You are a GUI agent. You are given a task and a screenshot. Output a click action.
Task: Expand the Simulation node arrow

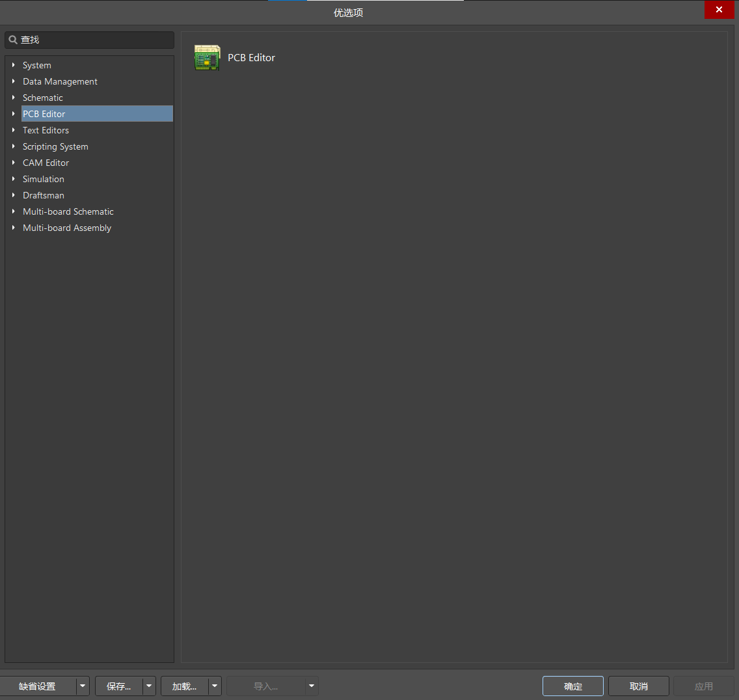pyautogui.click(x=13, y=179)
